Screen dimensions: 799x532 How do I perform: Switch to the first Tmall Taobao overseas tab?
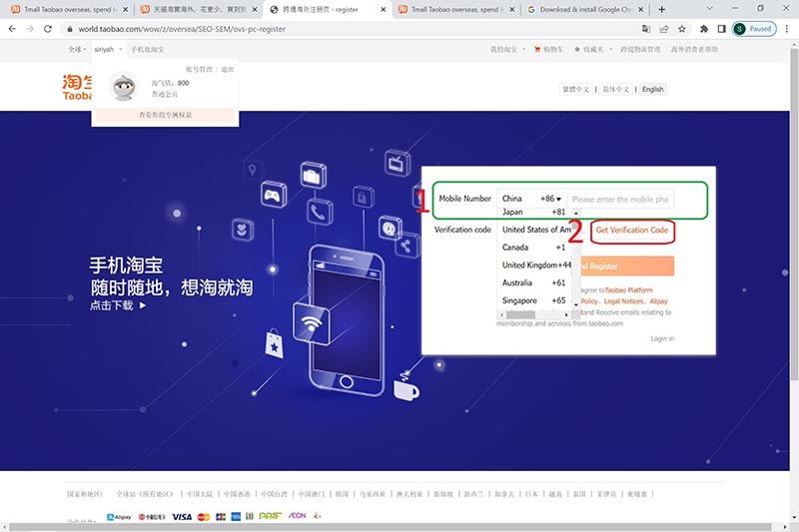tap(68, 9)
